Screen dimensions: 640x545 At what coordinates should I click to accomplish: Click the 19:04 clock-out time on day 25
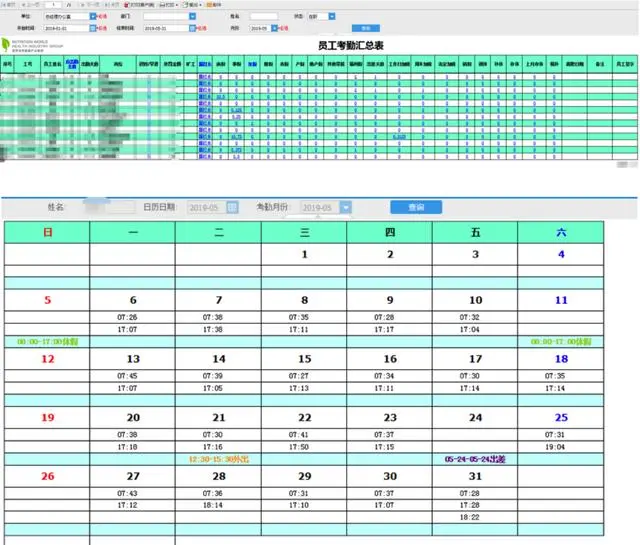coord(555,447)
